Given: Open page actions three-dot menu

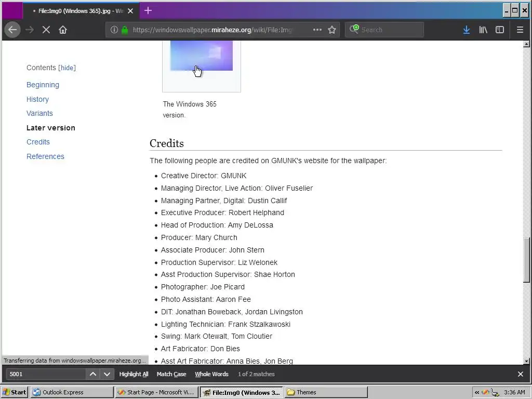Looking at the screenshot, I should 317,30.
